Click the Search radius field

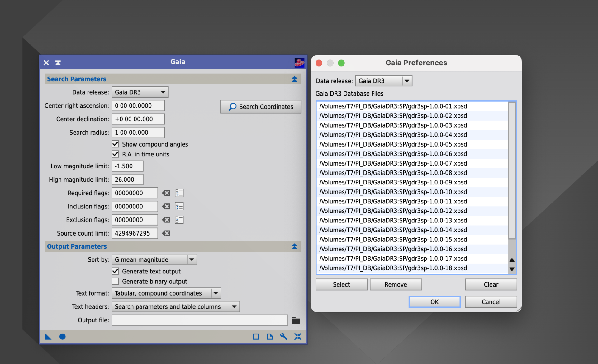pos(138,132)
